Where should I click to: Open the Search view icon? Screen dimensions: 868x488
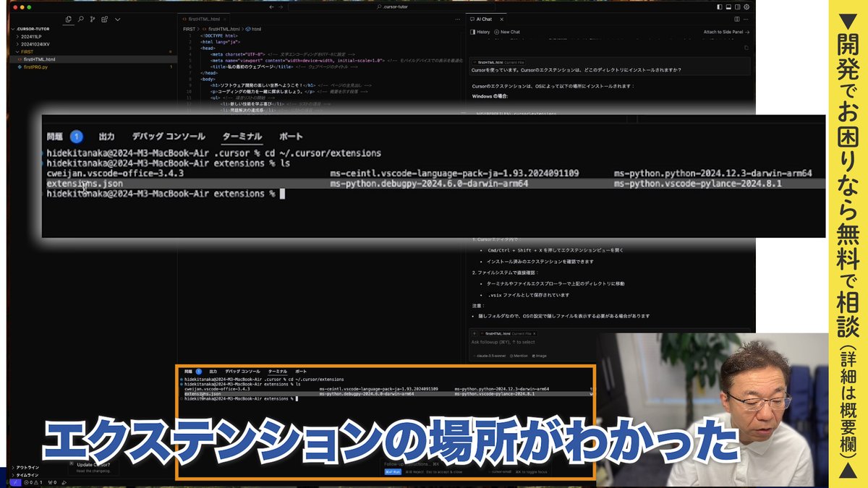pyautogui.click(x=80, y=19)
